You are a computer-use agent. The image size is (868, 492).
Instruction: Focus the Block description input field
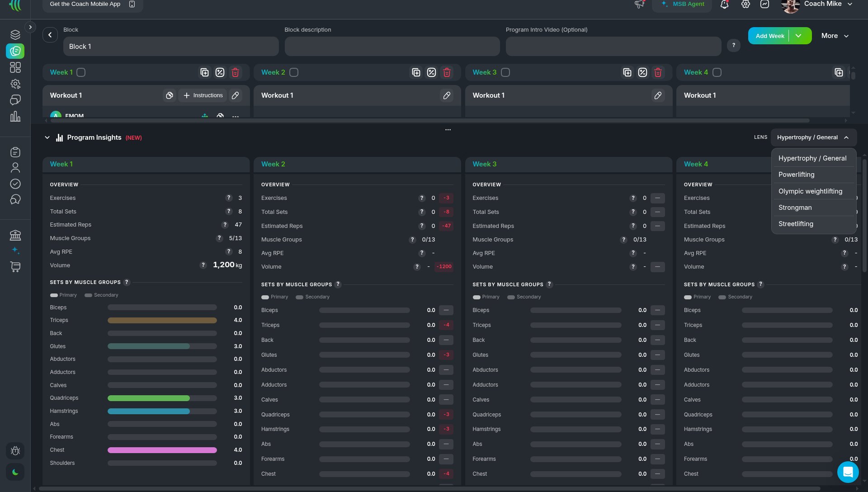tap(392, 47)
